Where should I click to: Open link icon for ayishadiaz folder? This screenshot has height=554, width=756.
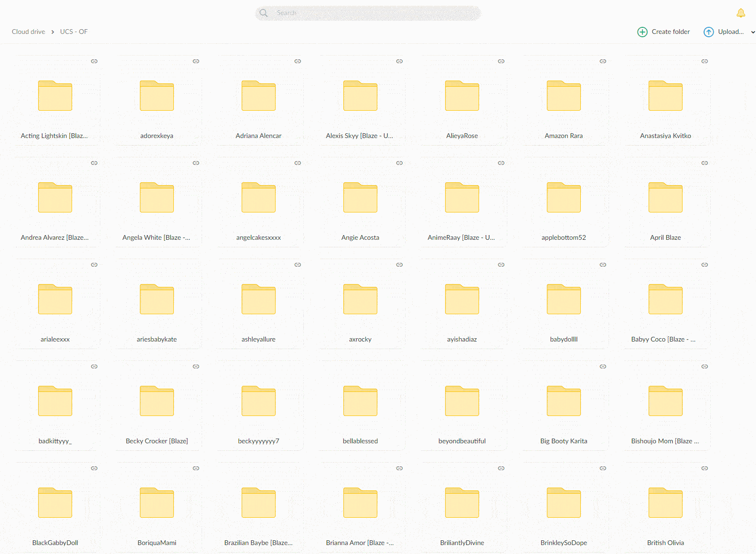pyautogui.click(x=501, y=265)
